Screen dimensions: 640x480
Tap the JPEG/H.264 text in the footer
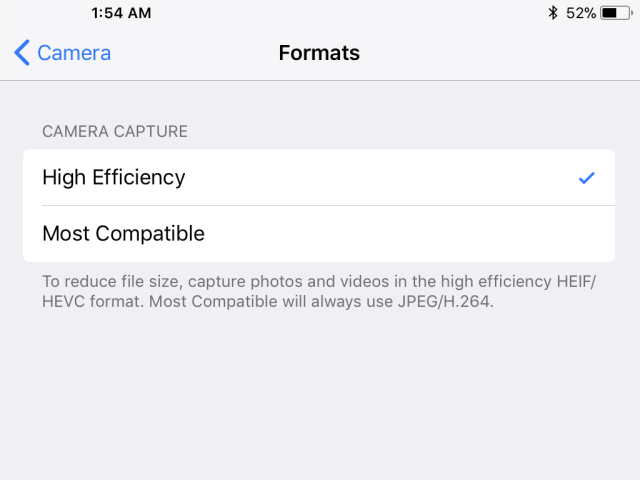coord(444,302)
